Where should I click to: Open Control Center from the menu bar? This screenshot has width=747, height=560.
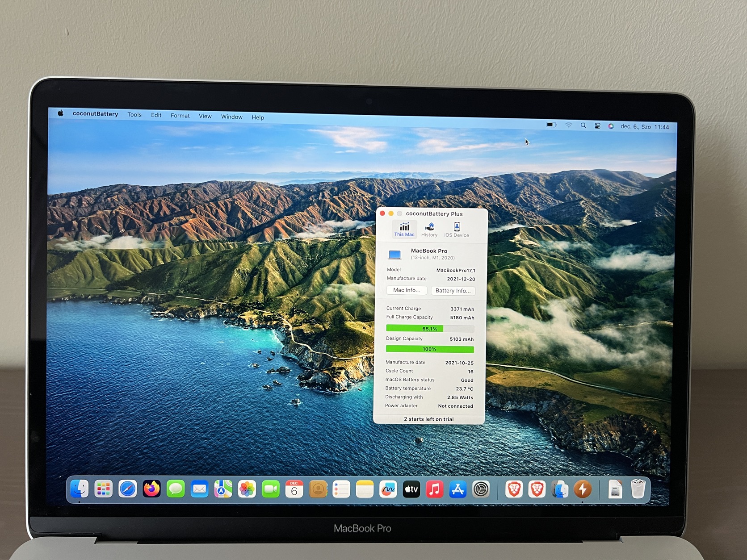(x=597, y=126)
